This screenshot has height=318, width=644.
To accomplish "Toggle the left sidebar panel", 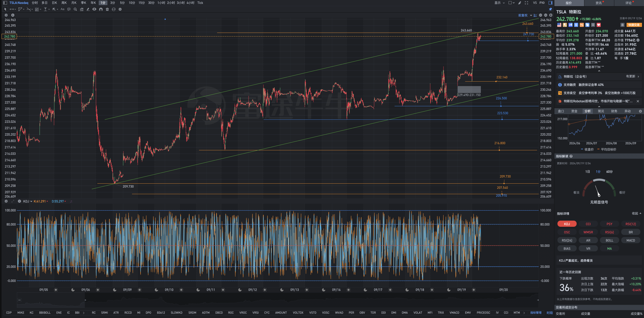I will coord(5,3).
